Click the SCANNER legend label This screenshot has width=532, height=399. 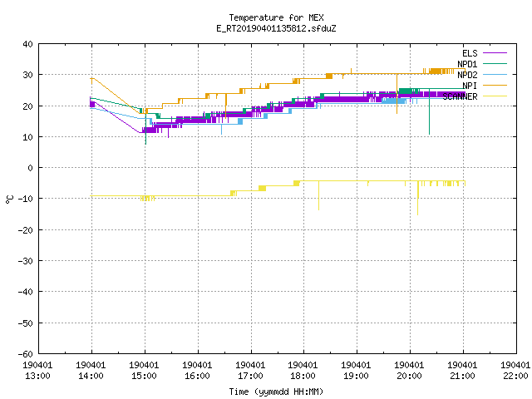coord(460,96)
